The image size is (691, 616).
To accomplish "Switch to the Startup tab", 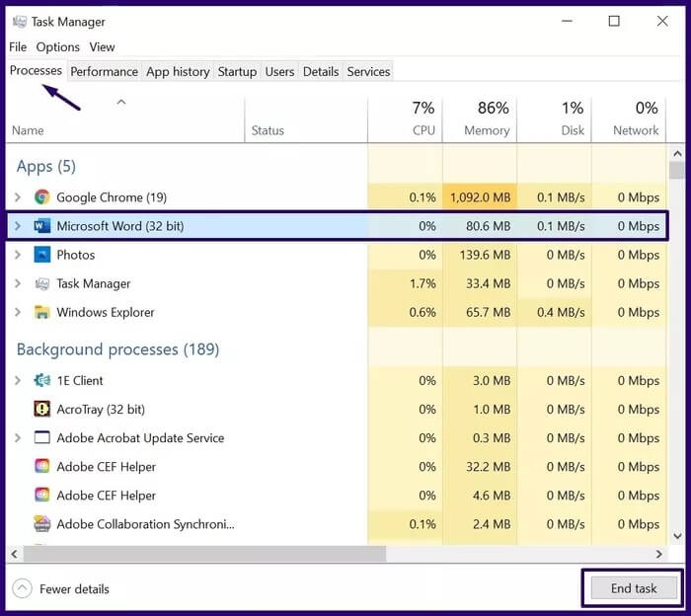I will (x=237, y=71).
